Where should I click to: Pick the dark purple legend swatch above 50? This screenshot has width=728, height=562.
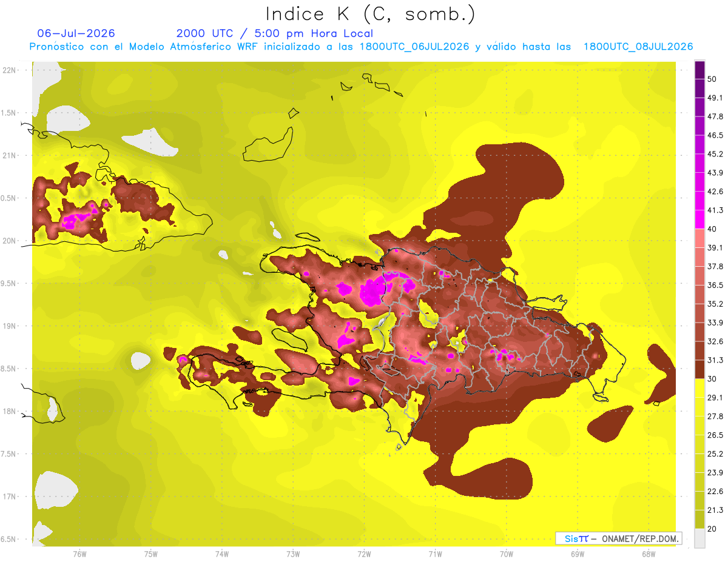coord(699,70)
